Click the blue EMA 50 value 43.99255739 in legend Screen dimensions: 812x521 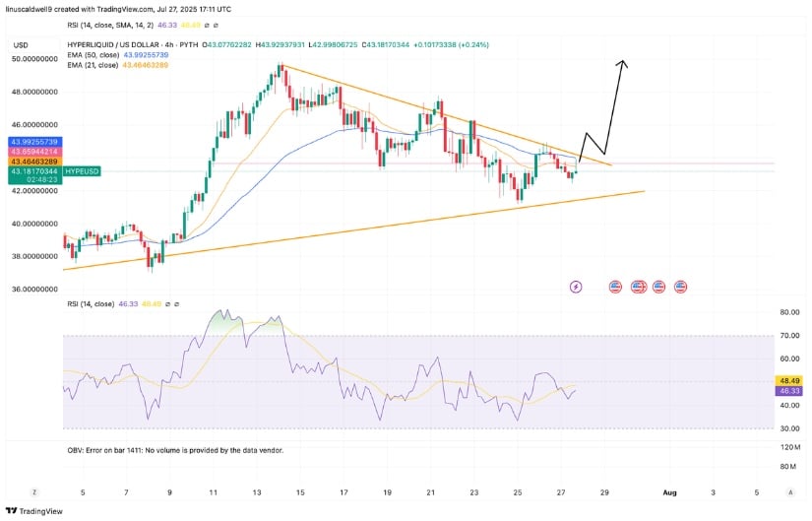click(x=146, y=55)
